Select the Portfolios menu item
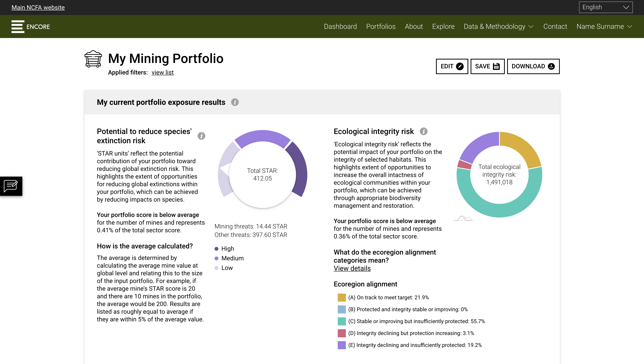This screenshot has width=644, height=364. pyautogui.click(x=381, y=26)
